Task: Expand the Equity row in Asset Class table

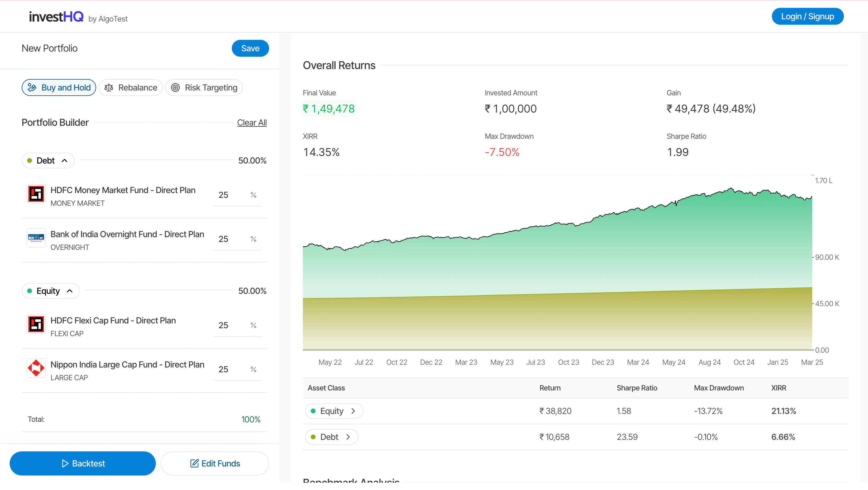Action: (353, 411)
